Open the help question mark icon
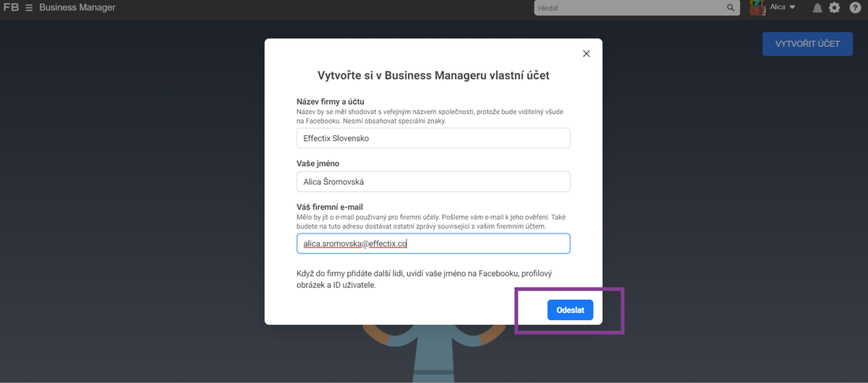The height and width of the screenshot is (383, 868). pyautogui.click(x=856, y=8)
